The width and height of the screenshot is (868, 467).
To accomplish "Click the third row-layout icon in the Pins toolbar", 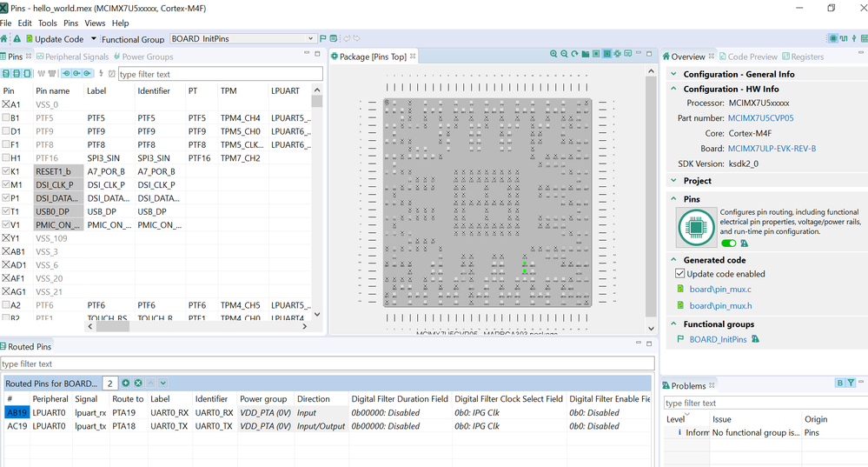I will pyautogui.click(x=27, y=73).
